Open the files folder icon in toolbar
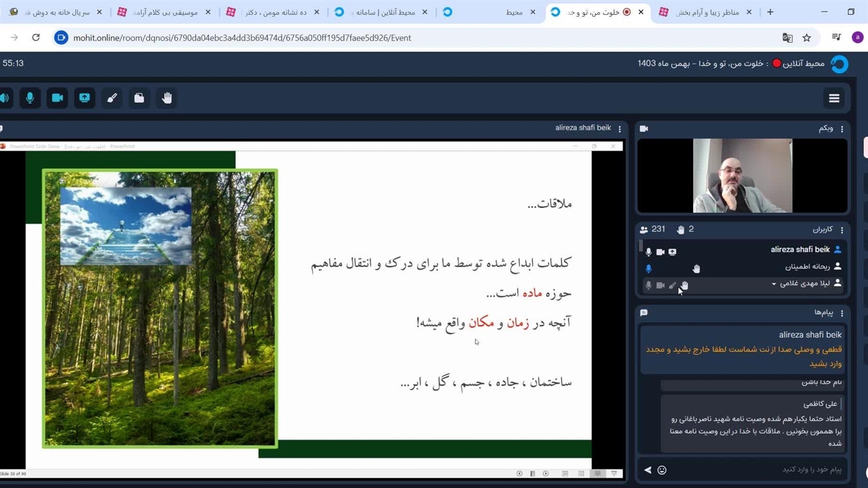The width and height of the screenshot is (868, 488). coord(139,98)
